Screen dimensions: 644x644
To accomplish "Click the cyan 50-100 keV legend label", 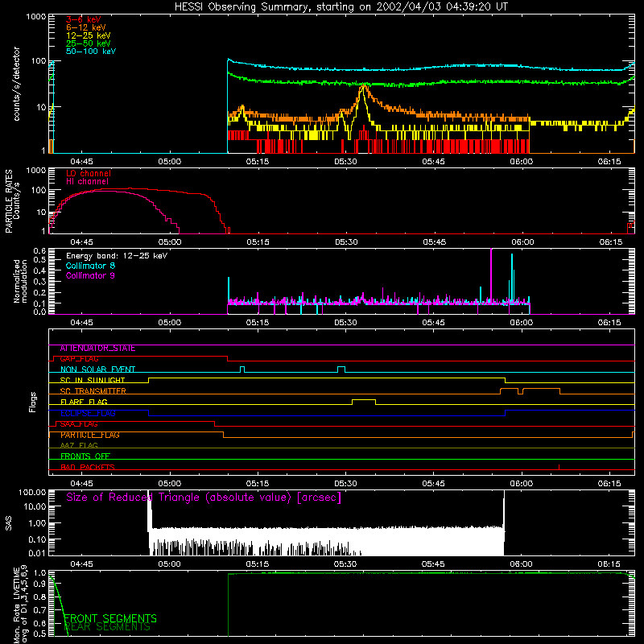I will [91, 52].
